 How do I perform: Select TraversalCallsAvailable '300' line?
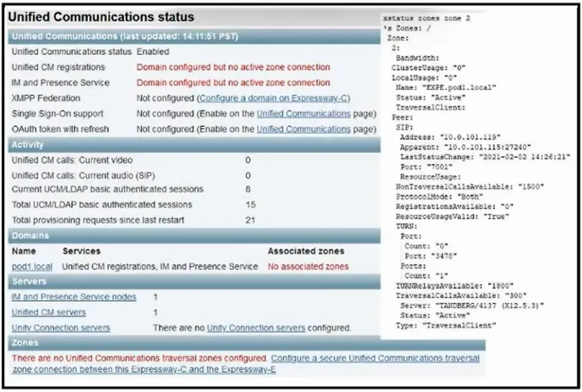[x=461, y=296]
